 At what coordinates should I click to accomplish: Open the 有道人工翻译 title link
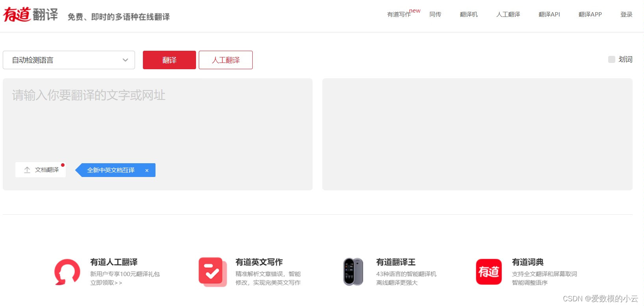click(x=114, y=262)
